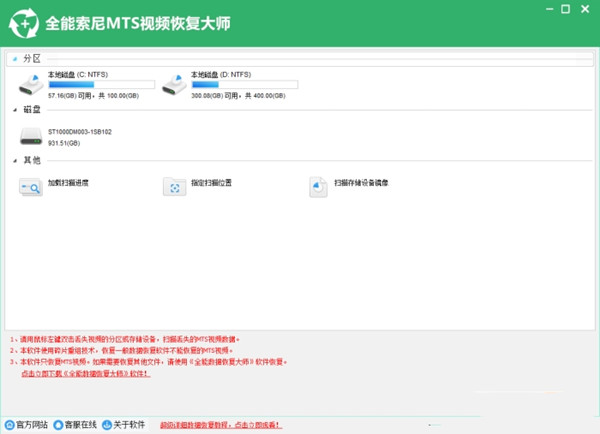600x434 pixels.
Task: Open the 官方网站 link
Action: click(x=32, y=425)
